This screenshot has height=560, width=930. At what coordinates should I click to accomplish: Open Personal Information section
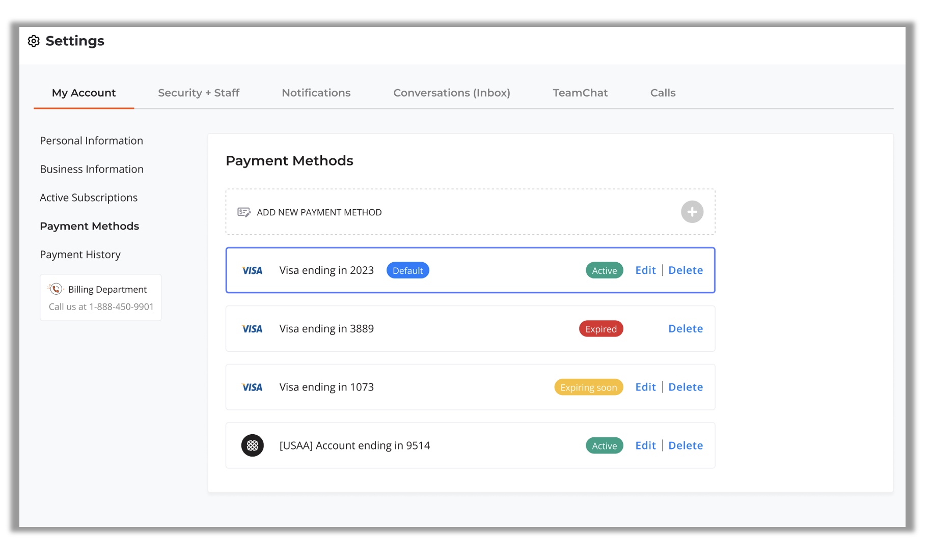pyautogui.click(x=92, y=141)
